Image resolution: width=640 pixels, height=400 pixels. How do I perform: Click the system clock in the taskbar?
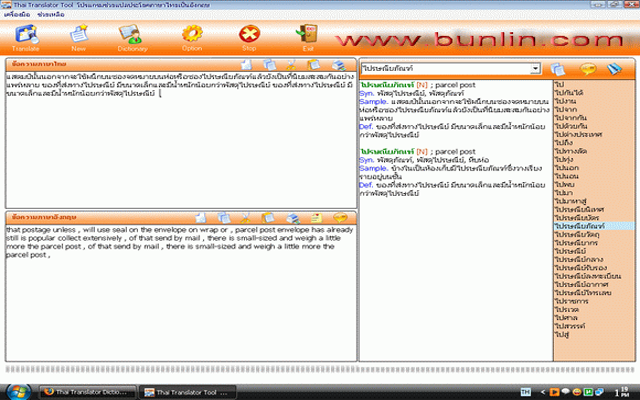(x=622, y=392)
